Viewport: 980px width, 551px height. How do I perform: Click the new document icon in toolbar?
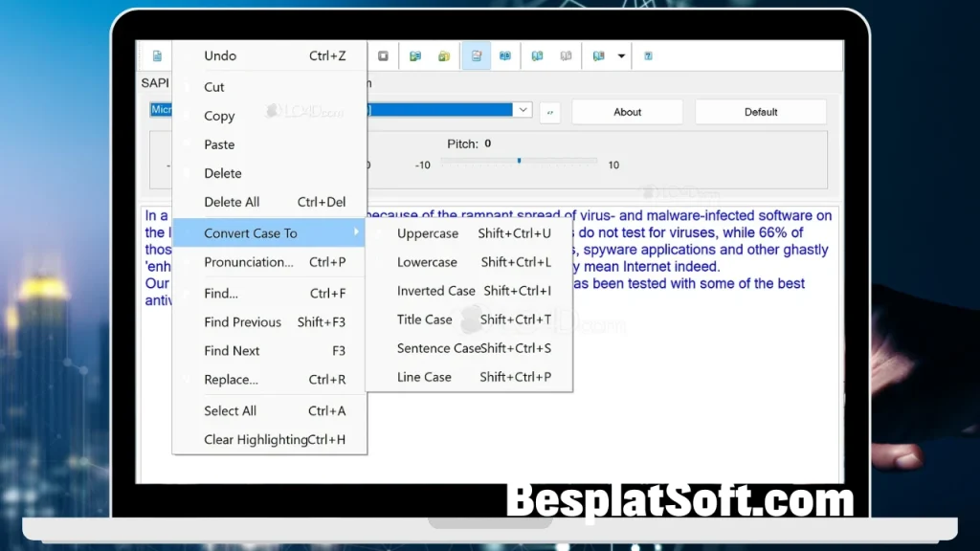point(157,56)
